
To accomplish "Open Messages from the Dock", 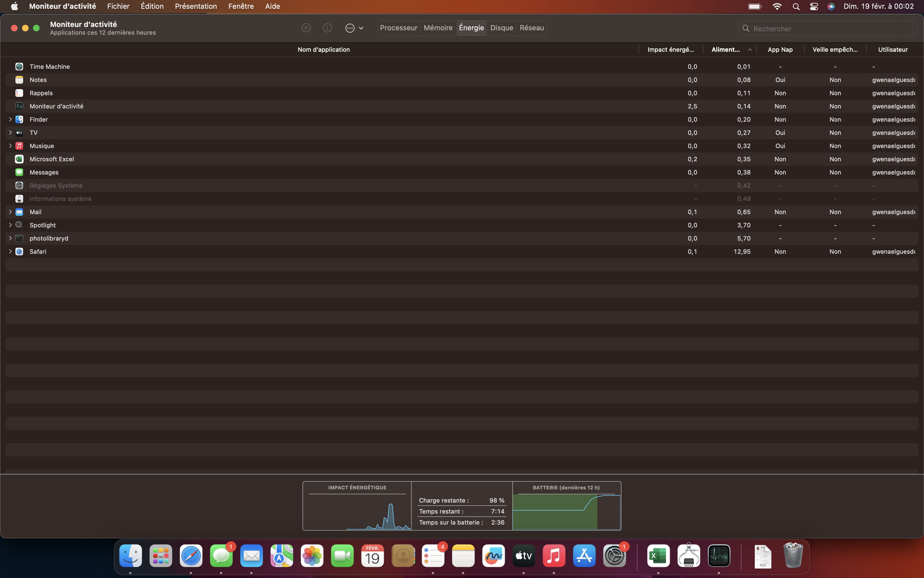I will coord(221,555).
